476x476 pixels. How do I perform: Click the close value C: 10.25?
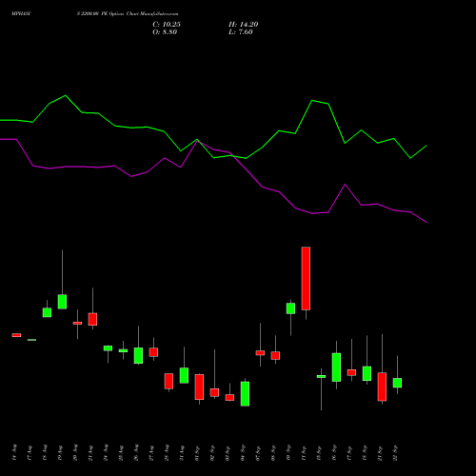(x=167, y=25)
